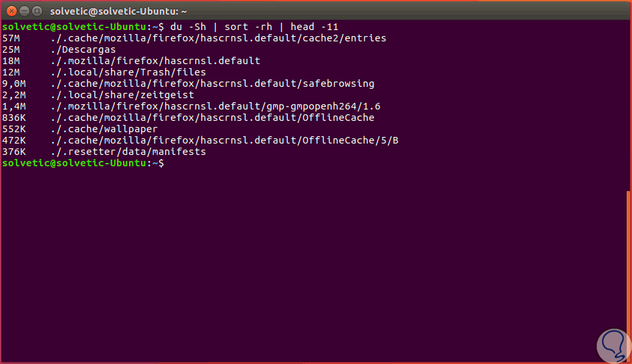Click the 57M size value
The height and width of the screenshot is (364, 632).
click(11, 38)
